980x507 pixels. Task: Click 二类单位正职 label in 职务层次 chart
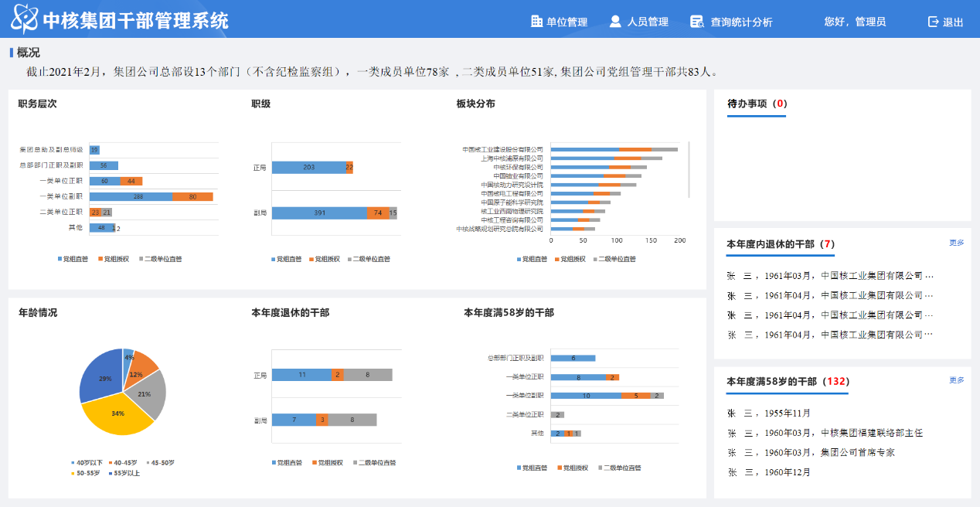[61, 212]
